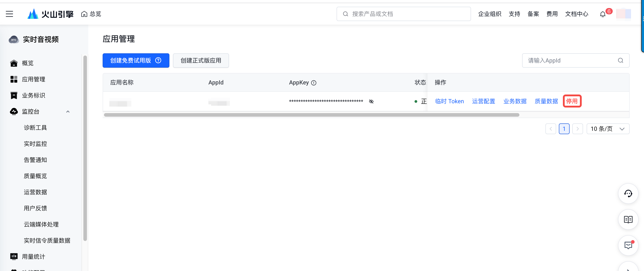Go to 总览 home overview
Viewport: 644px width, 271px height.
pyautogui.click(x=91, y=14)
